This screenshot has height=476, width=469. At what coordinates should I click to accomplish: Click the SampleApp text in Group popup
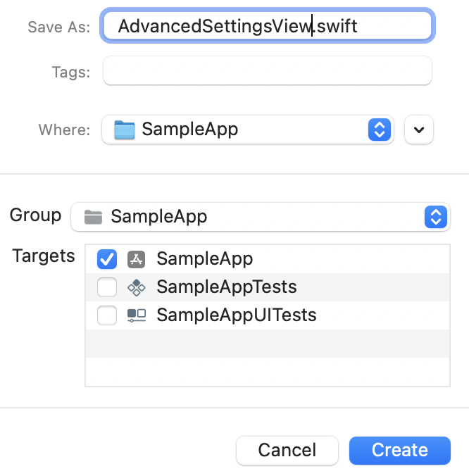coord(158,217)
